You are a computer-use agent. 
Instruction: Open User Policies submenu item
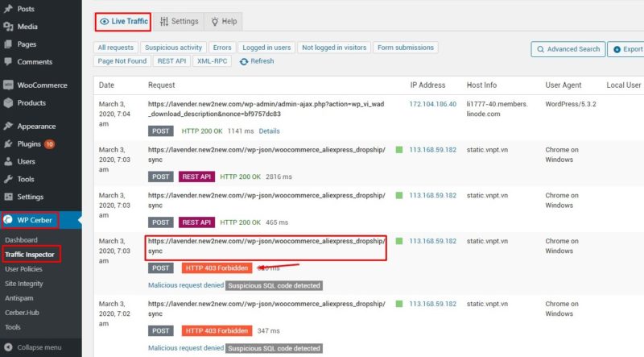pyautogui.click(x=23, y=269)
